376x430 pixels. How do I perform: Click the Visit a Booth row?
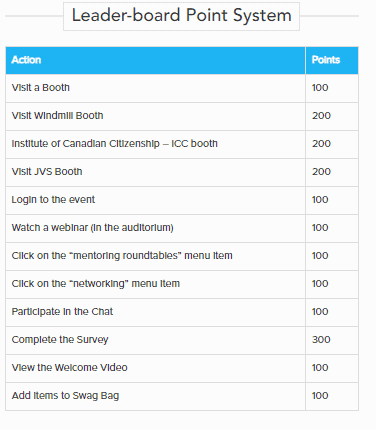coord(182,88)
